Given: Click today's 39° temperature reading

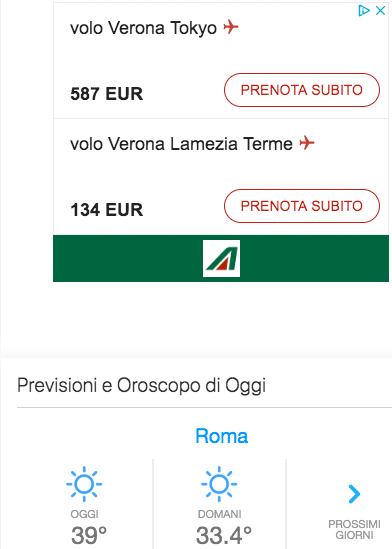Looking at the screenshot, I should click(x=89, y=535).
